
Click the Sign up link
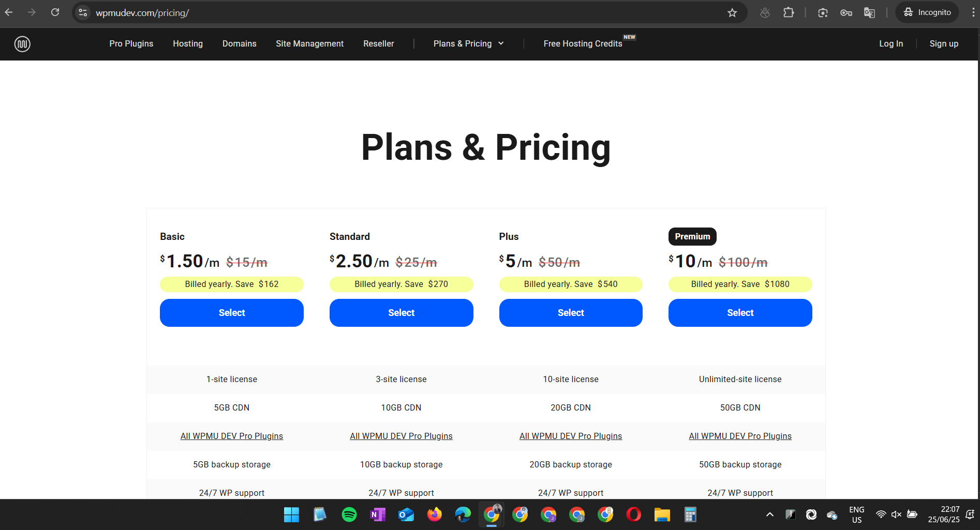tap(944, 44)
